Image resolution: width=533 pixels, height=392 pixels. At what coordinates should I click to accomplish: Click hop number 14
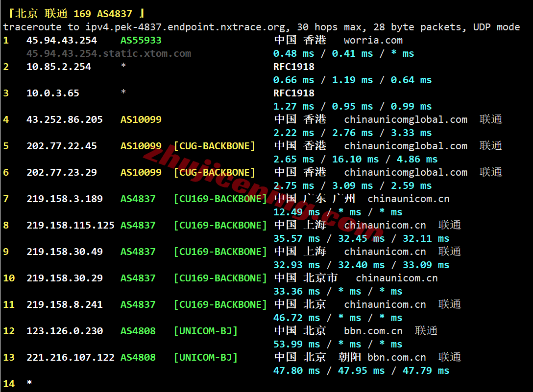9,384
